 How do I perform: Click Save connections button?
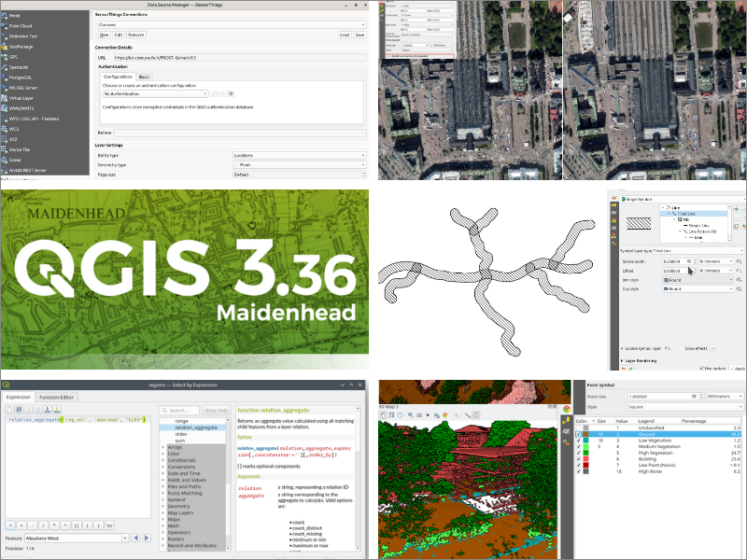click(359, 35)
